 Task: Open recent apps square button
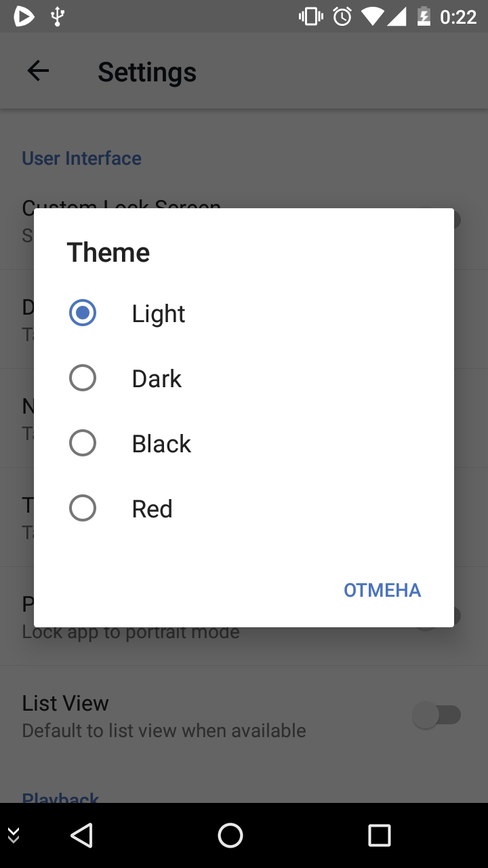380,835
